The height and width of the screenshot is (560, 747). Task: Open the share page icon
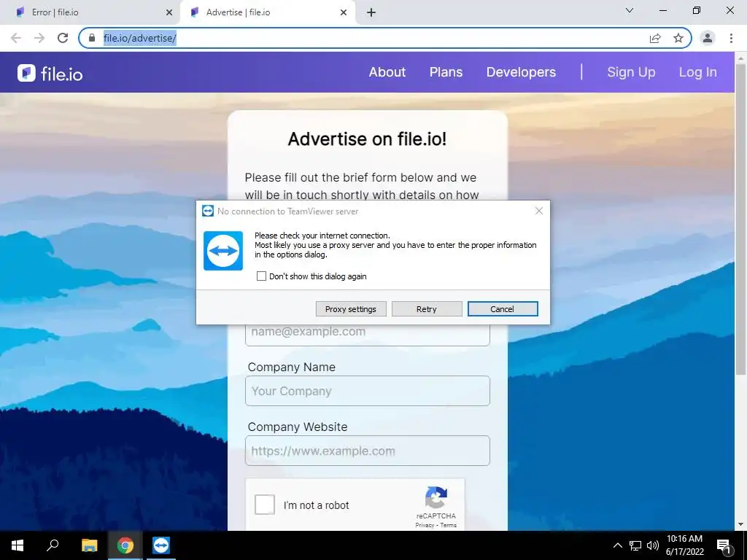coord(655,38)
